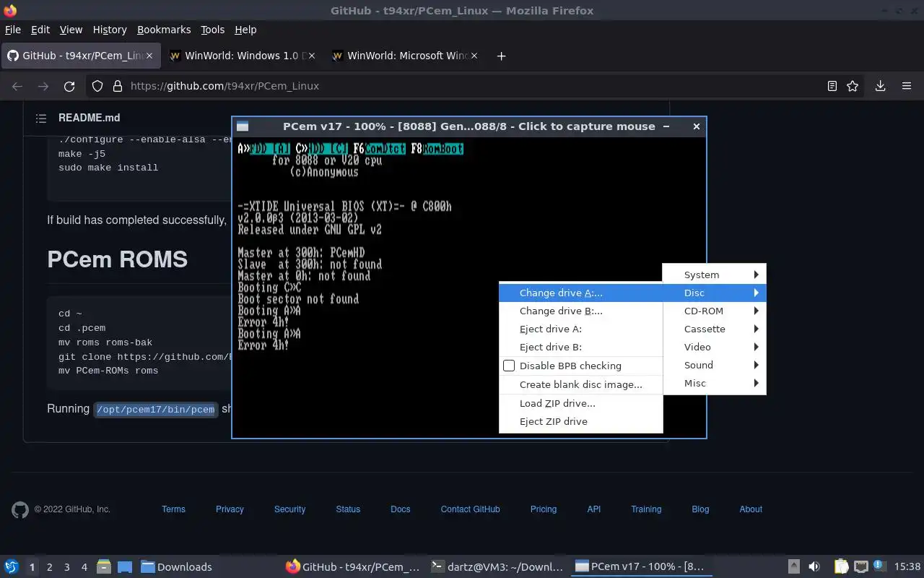Viewport: 924px width, 578px height.
Task: Click the GitHub logo in footer
Action: 20,509
